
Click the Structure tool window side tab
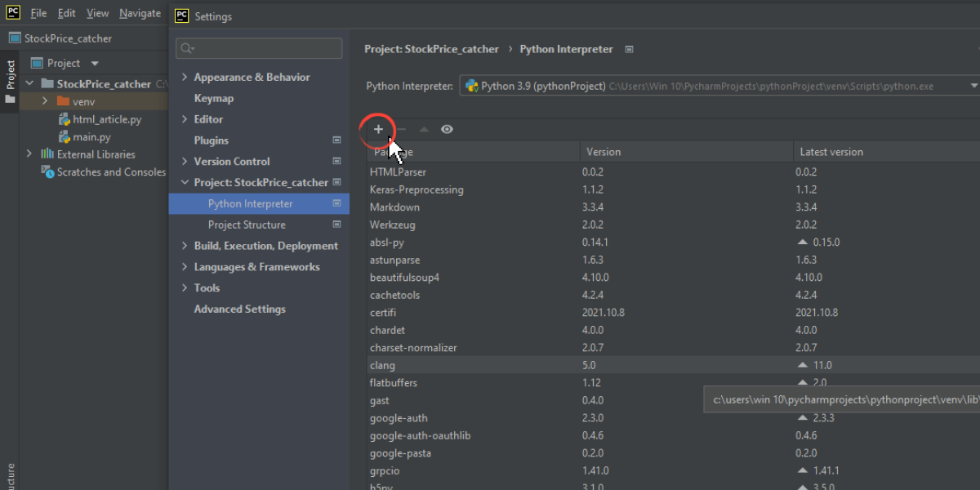click(10, 477)
